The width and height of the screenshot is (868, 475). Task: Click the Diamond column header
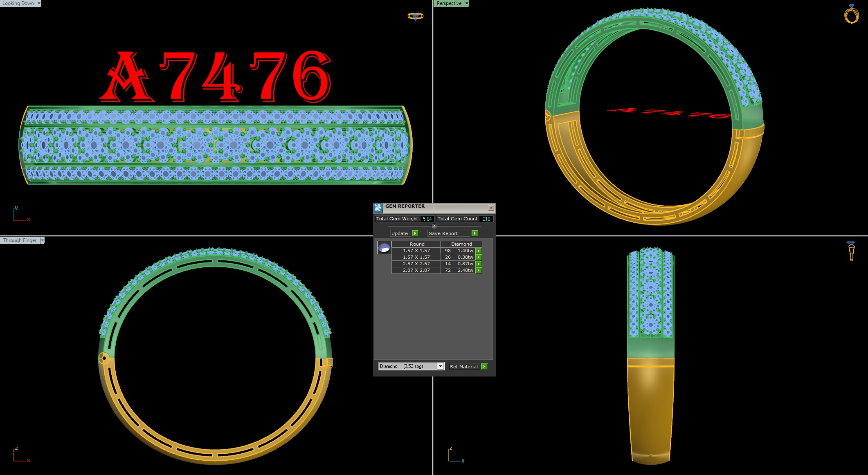click(461, 244)
